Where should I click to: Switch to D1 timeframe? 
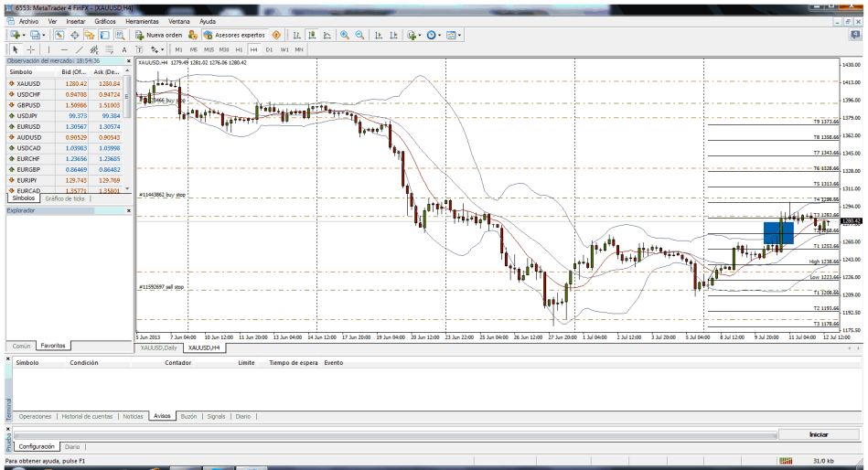tap(270, 49)
